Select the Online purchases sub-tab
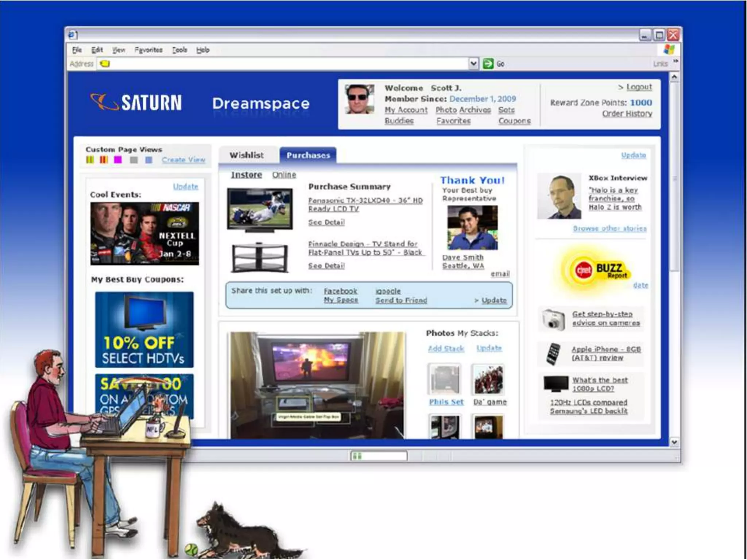 (x=284, y=175)
